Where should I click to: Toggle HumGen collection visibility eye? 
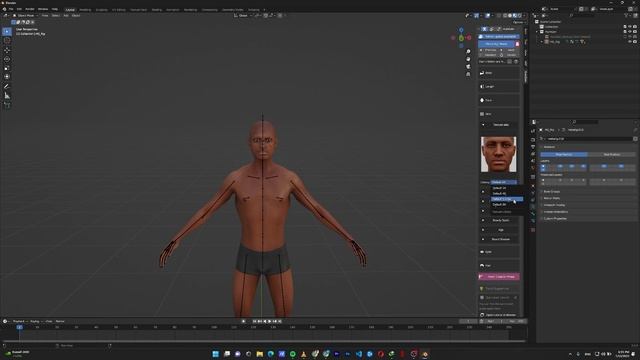pos(630,31)
